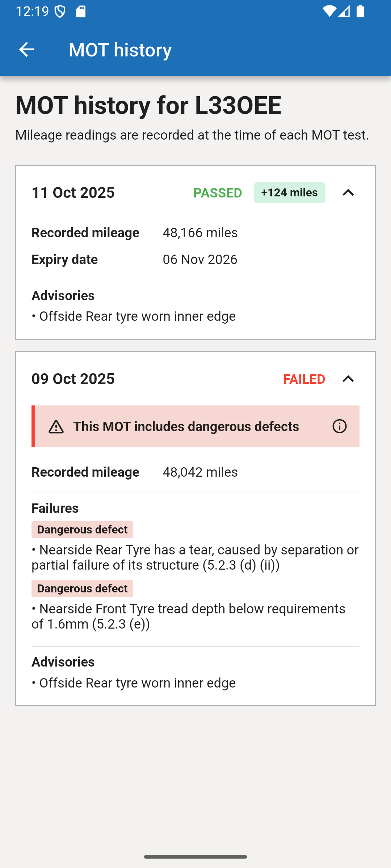Tap the first Dangerous defect tag
Image resolution: width=391 pixels, height=868 pixels.
click(x=82, y=529)
